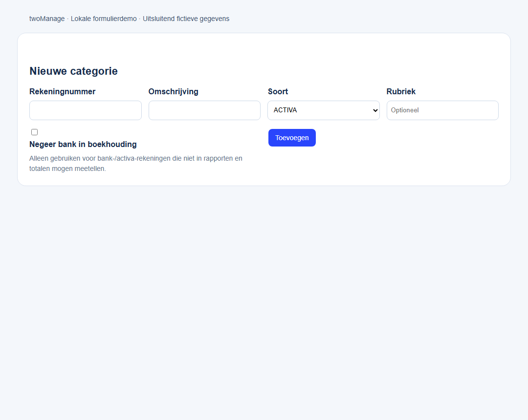Click the Soort label
This screenshot has height=420, width=528.
point(278,91)
